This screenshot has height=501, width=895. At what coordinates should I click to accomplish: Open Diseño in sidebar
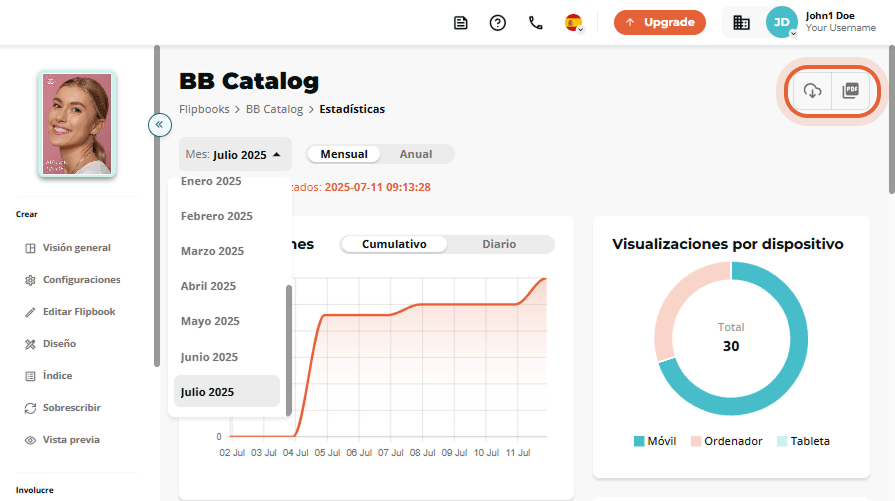point(59,344)
